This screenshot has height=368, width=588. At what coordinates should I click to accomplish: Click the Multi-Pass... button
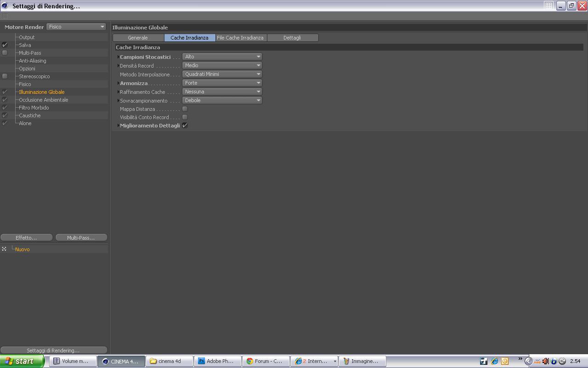(x=81, y=237)
